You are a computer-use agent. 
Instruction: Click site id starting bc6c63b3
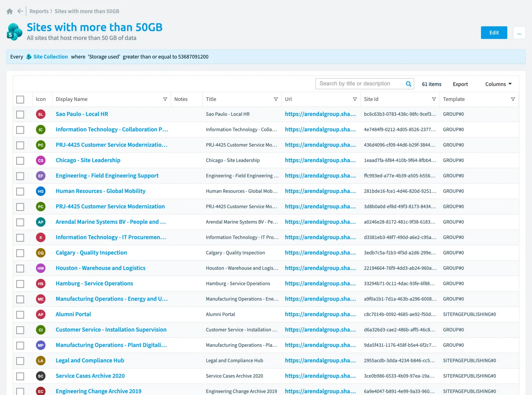pos(400,114)
